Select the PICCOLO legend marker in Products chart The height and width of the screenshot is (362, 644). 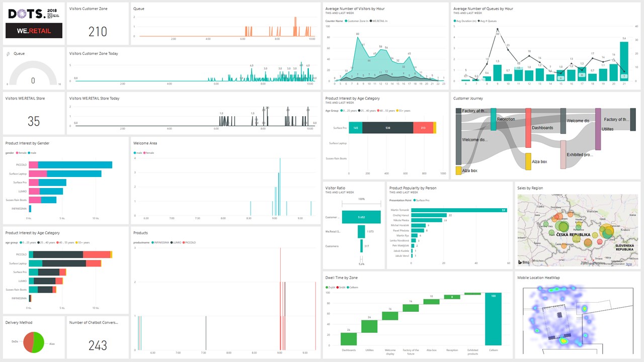(184, 242)
